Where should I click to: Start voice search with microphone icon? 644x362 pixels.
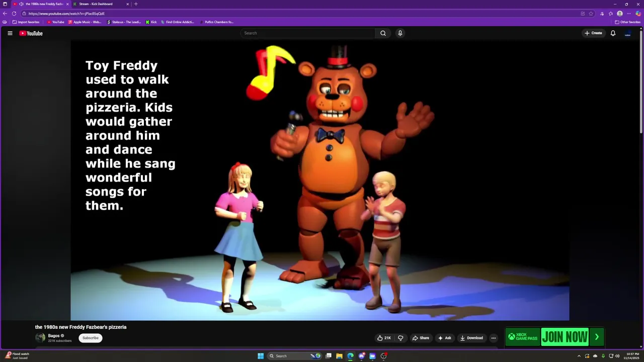tap(400, 33)
